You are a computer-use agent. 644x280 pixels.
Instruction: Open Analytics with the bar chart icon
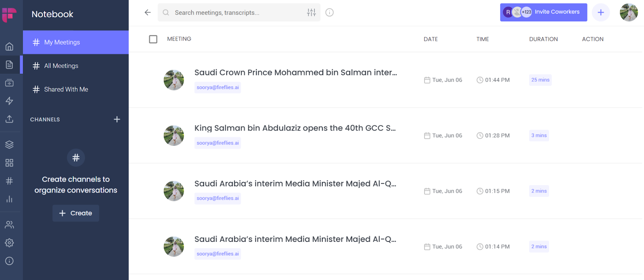(10, 199)
